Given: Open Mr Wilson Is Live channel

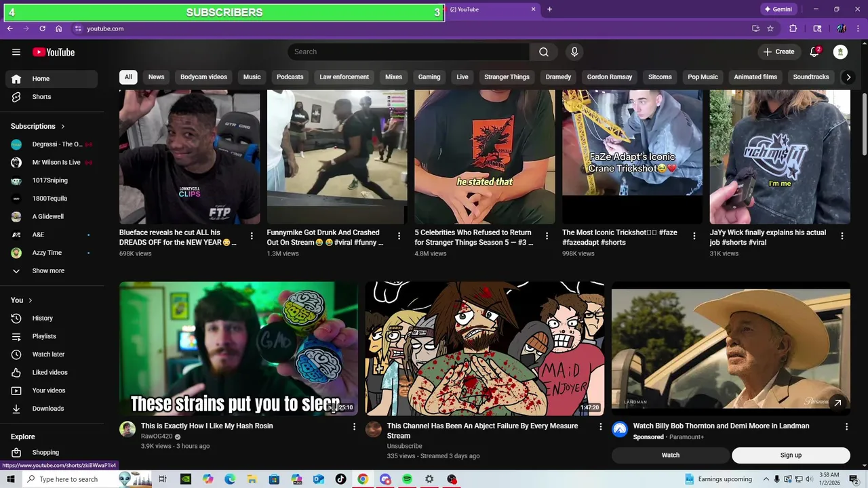Looking at the screenshot, I should pos(52,163).
